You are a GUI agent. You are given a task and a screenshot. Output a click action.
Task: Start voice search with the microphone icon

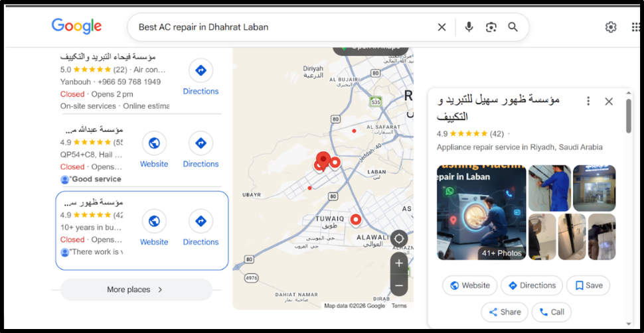(x=469, y=27)
